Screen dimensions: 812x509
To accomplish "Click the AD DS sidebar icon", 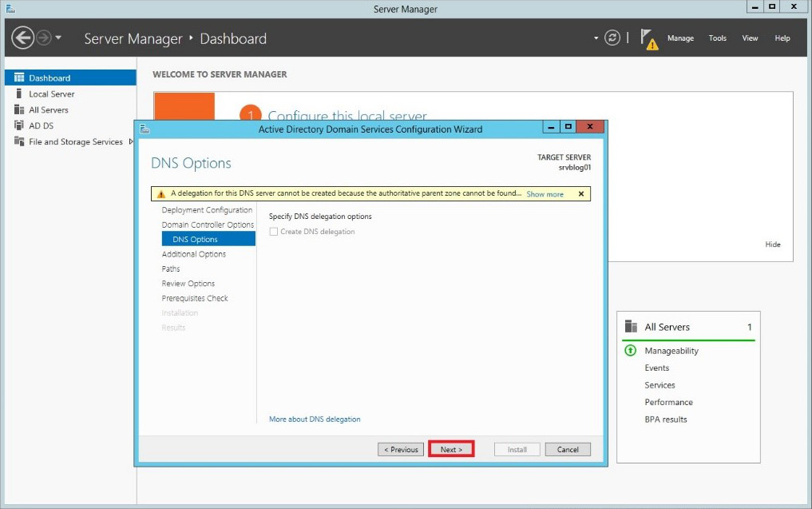I will pyautogui.click(x=19, y=125).
